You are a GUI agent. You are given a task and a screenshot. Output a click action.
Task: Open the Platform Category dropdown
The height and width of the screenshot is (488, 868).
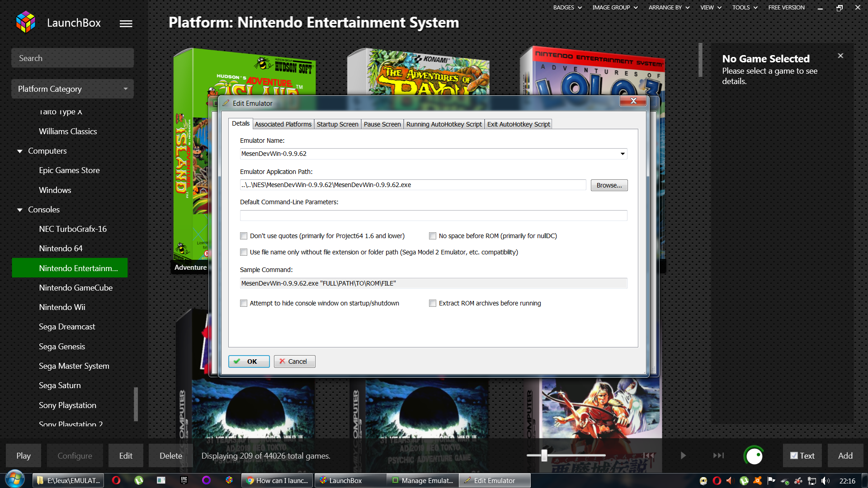(72, 89)
